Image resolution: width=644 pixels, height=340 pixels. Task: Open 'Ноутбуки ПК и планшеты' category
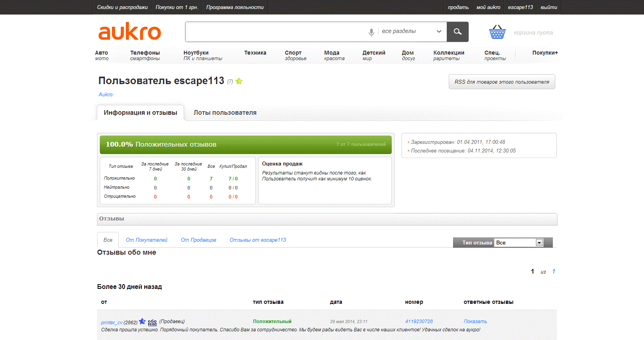click(203, 55)
